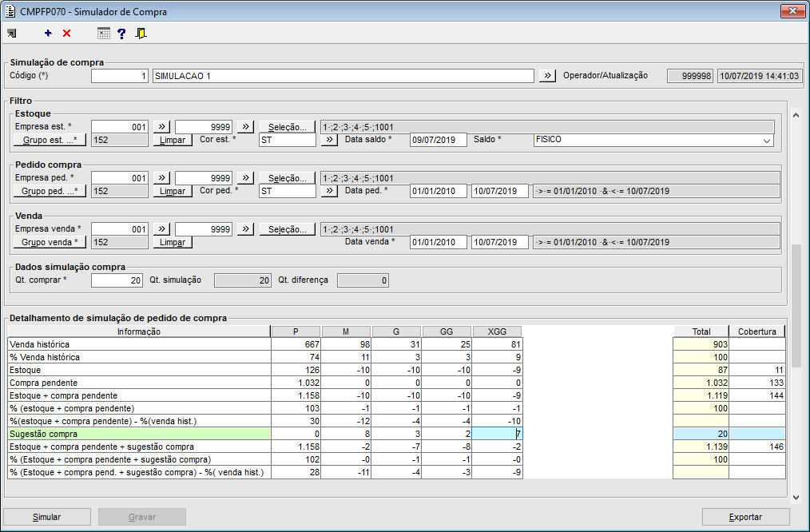
Task: Clear Pedido compra group with Limpar
Action: (x=173, y=191)
